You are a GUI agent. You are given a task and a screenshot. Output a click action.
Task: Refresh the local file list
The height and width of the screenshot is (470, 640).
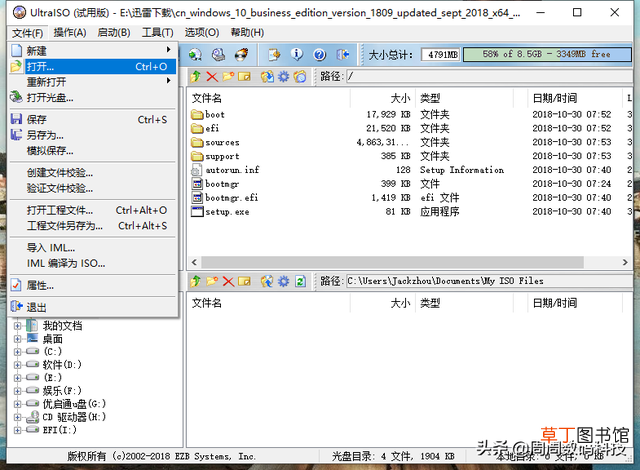tap(300, 281)
